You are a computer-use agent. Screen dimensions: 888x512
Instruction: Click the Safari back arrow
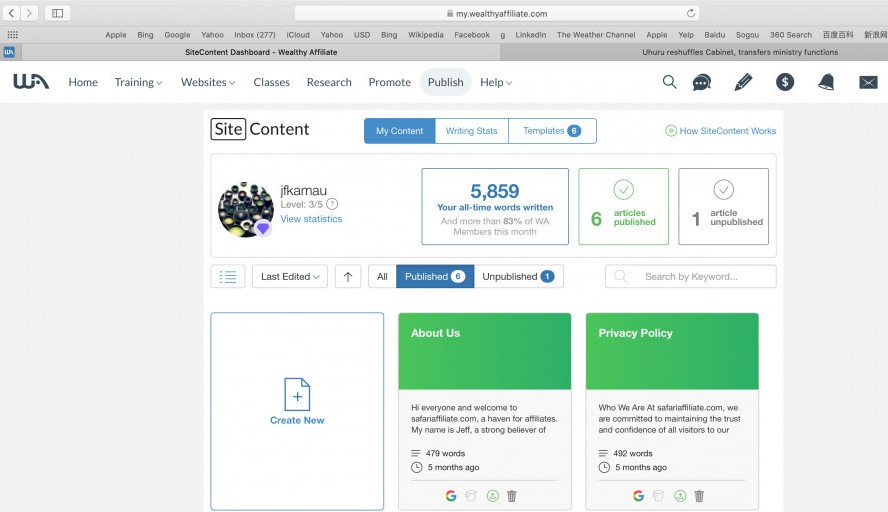pos(11,12)
